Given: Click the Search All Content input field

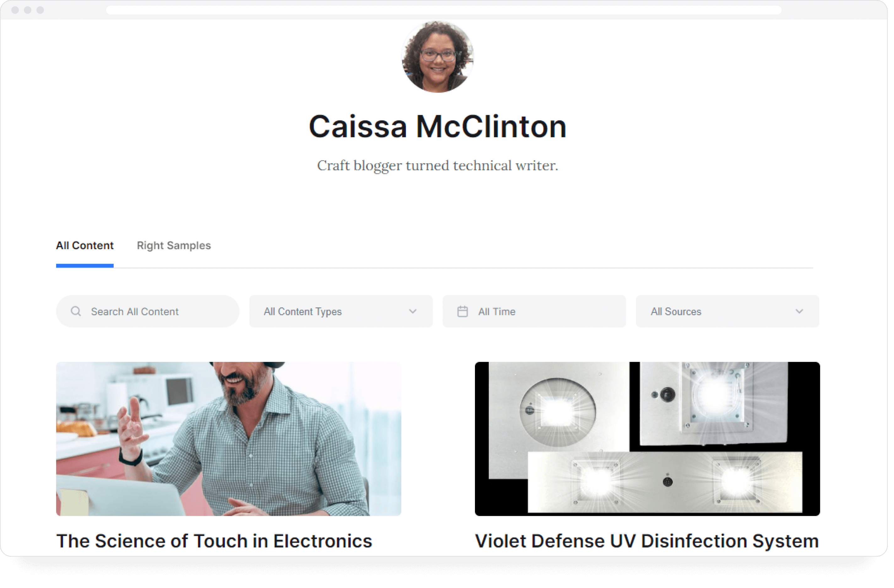Looking at the screenshot, I should 147,311.
